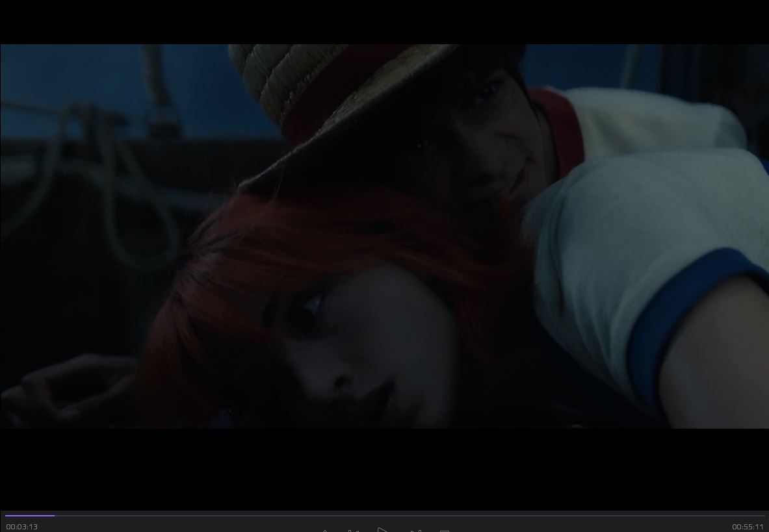Seek to the middle of the progress bar
Screen dimensions: 769x532
click(x=384, y=515)
